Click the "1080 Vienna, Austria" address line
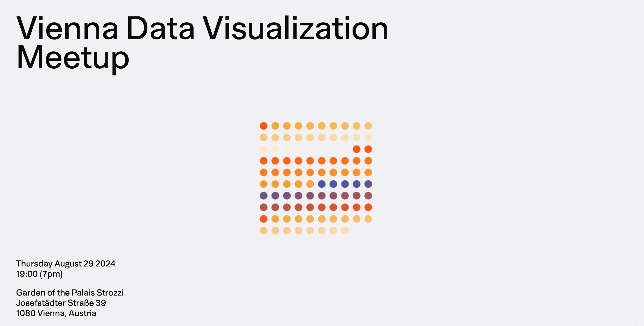 pos(56,313)
